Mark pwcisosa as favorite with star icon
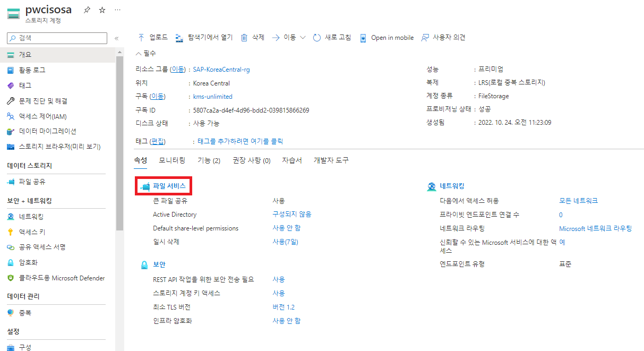644x351 pixels. [x=102, y=10]
